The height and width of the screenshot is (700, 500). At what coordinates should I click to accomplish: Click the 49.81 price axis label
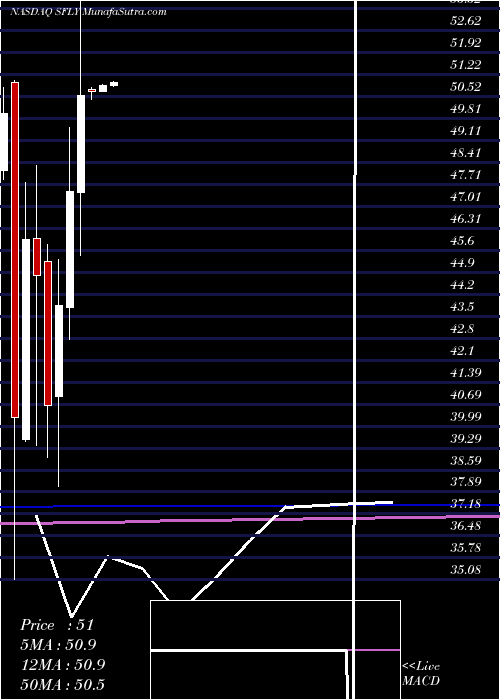coord(466,108)
